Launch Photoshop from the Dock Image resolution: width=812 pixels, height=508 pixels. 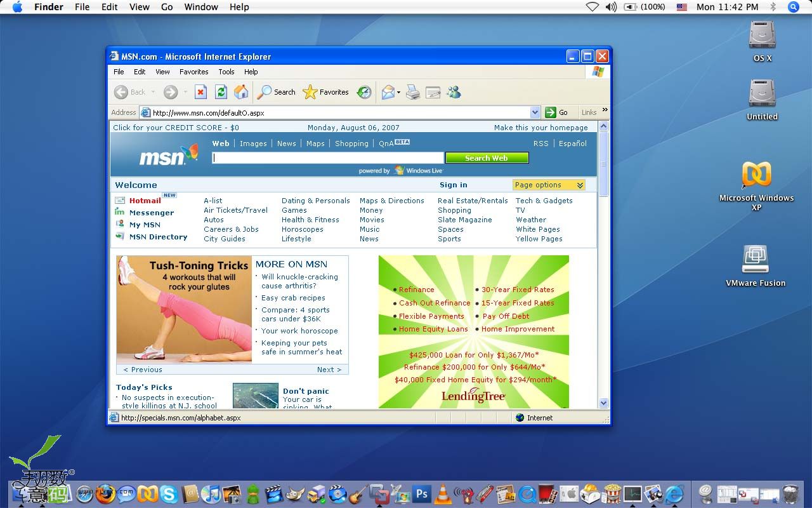pyautogui.click(x=421, y=493)
